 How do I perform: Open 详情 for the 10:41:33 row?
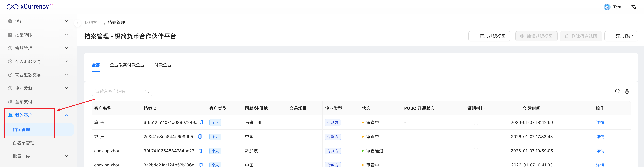[600, 165]
